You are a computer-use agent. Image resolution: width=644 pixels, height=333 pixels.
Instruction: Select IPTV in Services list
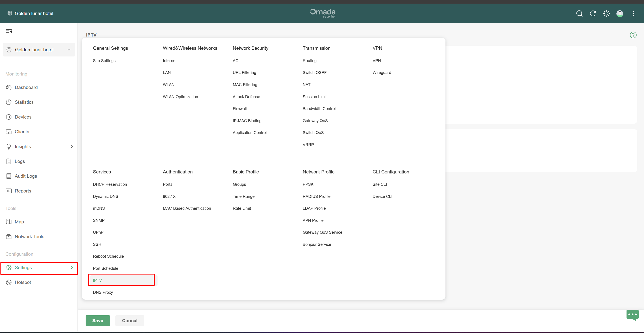tap(97, 280)
